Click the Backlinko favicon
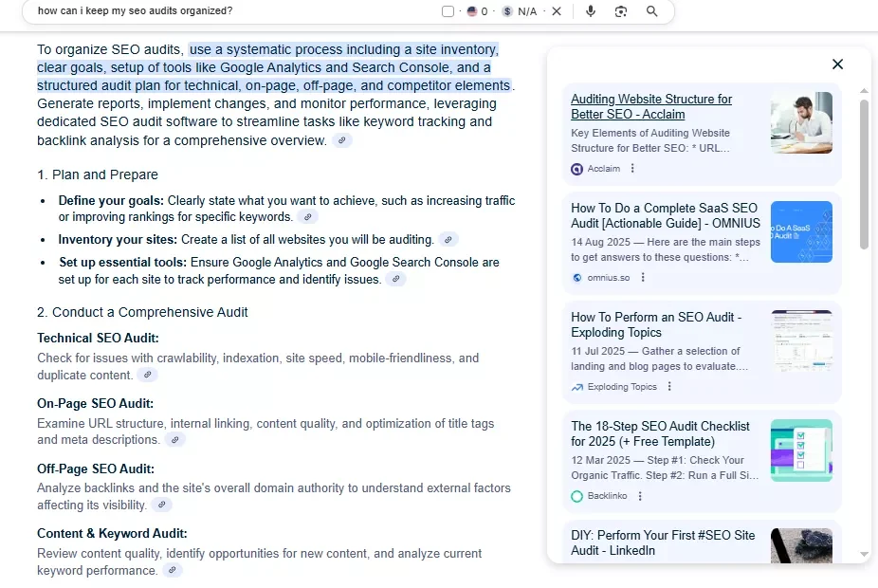 (x=576, y=495)
